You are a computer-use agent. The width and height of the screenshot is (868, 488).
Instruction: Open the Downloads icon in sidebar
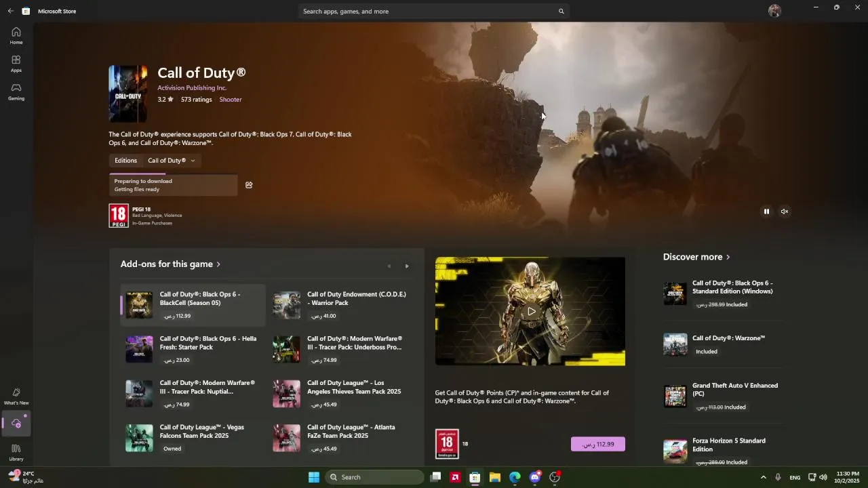pyautogui.click(x=16, y=424)
